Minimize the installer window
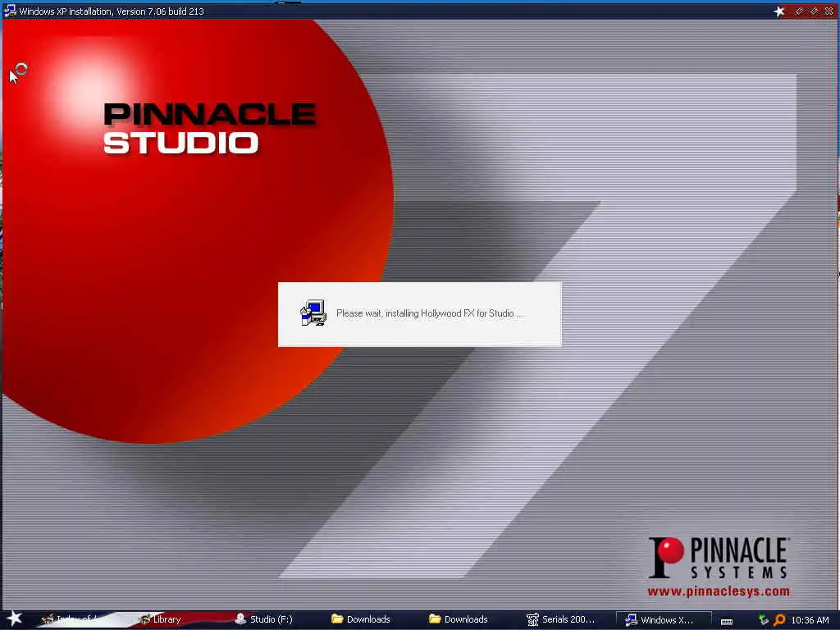 coord(799,11)
